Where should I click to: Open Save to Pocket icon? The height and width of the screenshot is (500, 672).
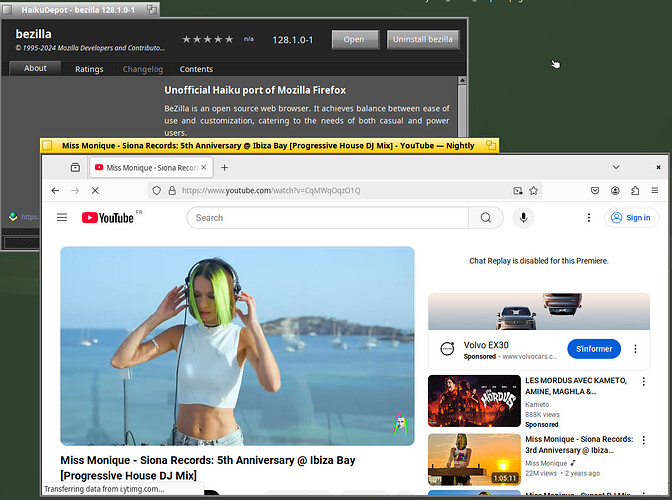(595, 191)
